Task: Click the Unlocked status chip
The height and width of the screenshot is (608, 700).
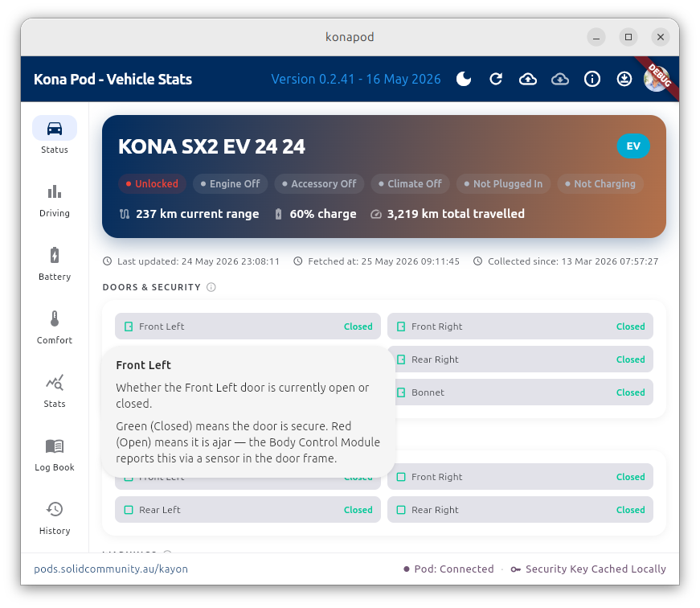Action: 152,183
